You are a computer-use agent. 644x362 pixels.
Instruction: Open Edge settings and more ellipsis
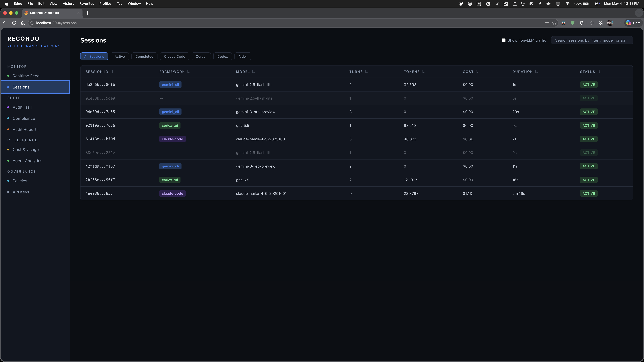[619, 23]
